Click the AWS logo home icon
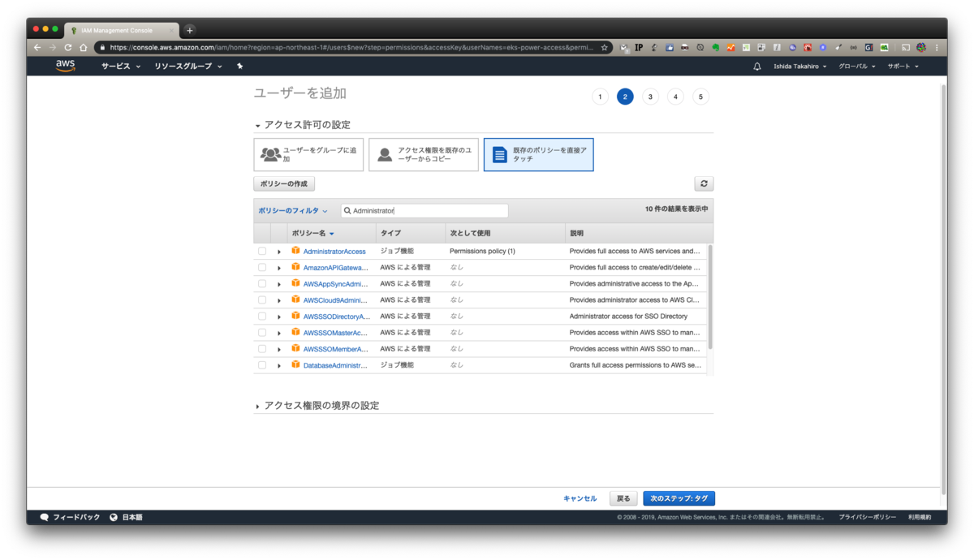This screenshot has height=560, width=974. pyautogui.click(x=65, y=66)
